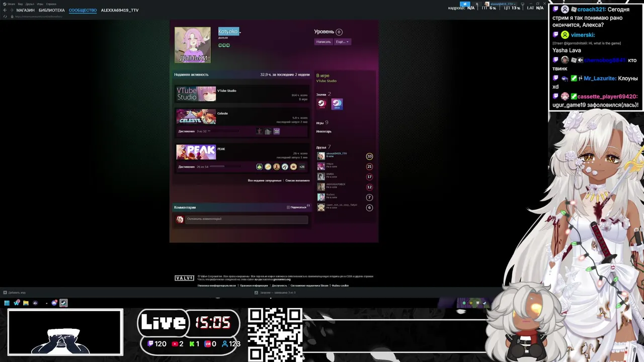The height and width of the screenshot is (362, 644).
Task: Open the Windows Start button
Action: (x=7, y=303)
